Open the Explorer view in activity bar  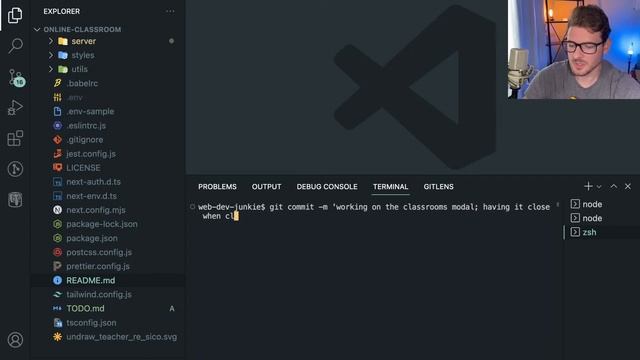[15, 15]
